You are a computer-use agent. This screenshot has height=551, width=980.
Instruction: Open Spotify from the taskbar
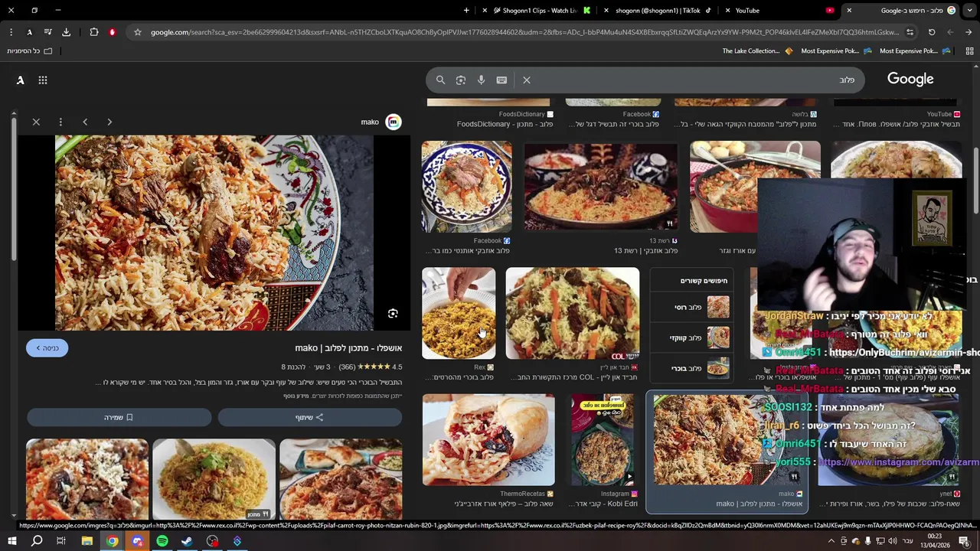[162, 541]
